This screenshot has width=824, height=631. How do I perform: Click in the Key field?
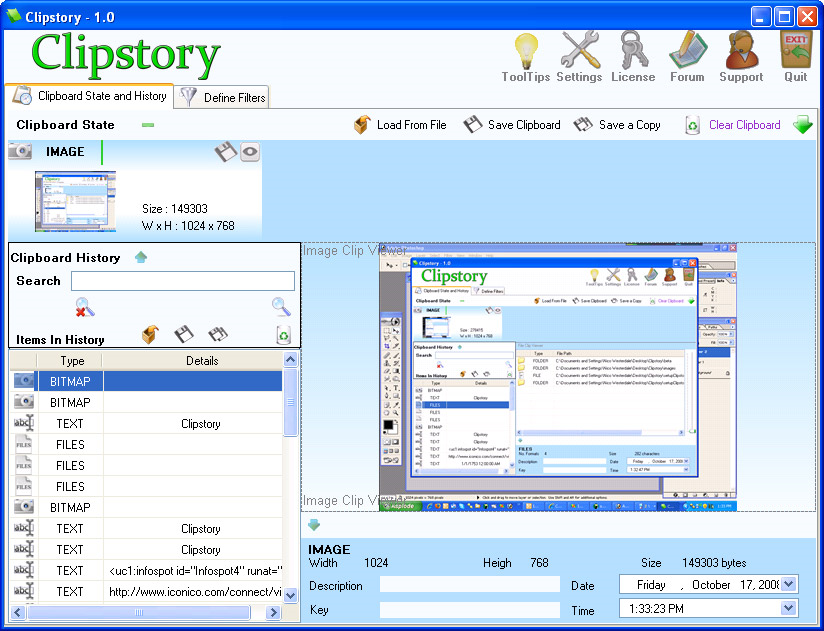tap(470, 609)
